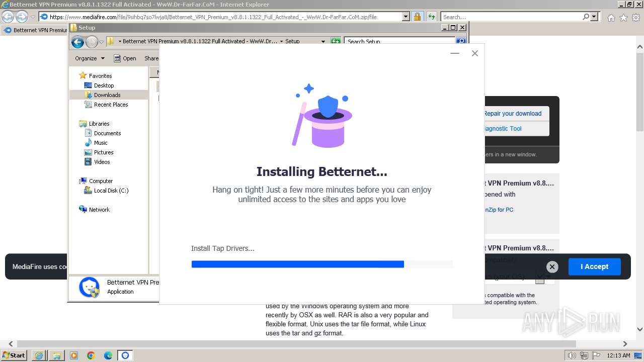Click Microsoft Edge taskbar icon
This screenshot has width=644, height=362.
click(108, 355)
